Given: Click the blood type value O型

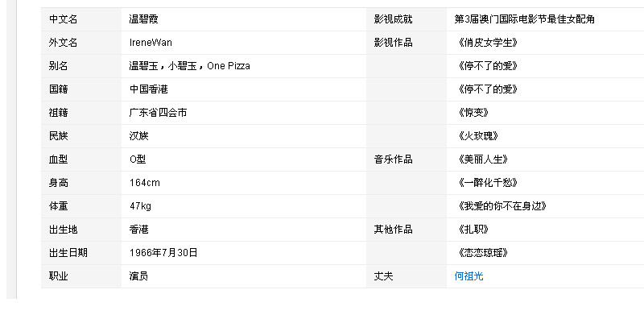Looking at the screenshot, I should (x=138, y=159).
